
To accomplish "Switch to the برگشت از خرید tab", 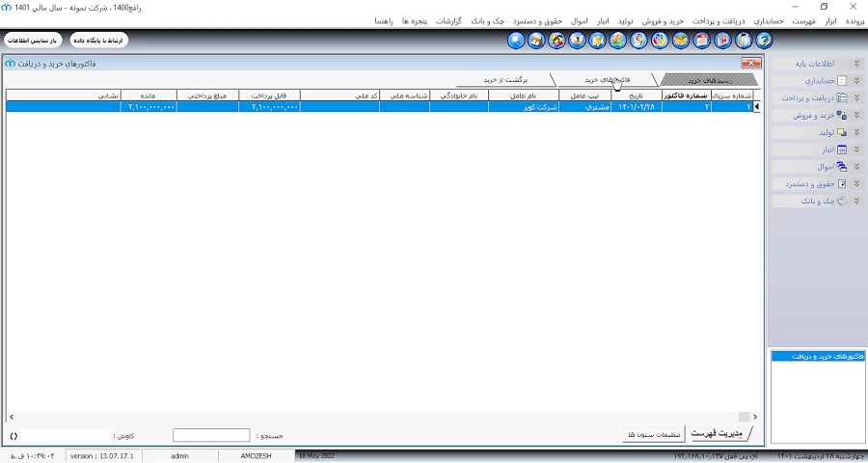I will pyautogui.click(x=505, y=80).
